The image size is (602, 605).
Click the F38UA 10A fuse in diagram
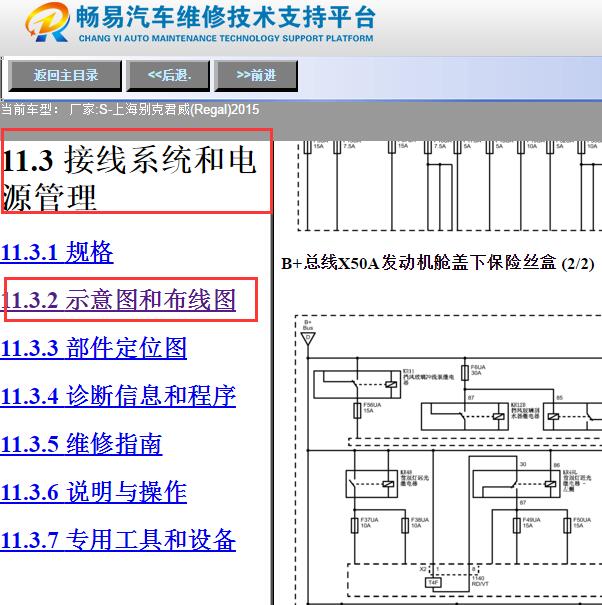(405, 526)
